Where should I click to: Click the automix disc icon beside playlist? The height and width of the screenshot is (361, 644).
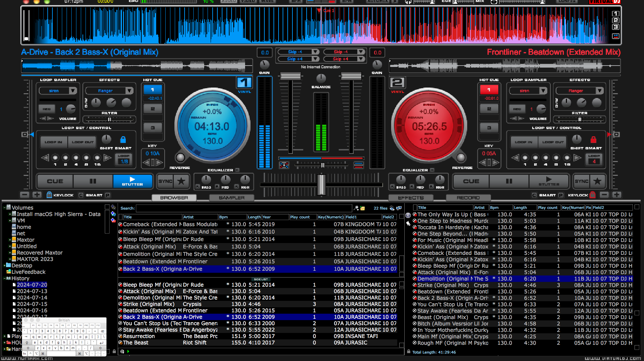point(122,352)
